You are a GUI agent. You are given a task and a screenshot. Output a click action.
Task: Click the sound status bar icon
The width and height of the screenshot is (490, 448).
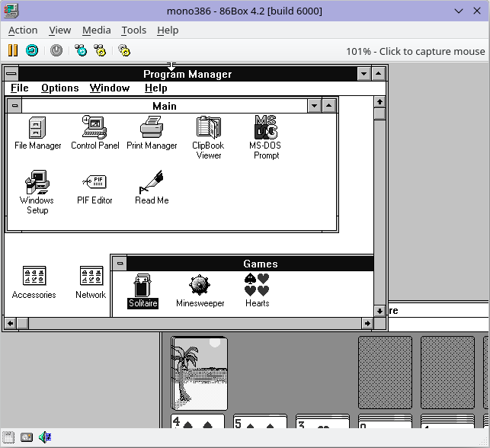tap(45, 437)
